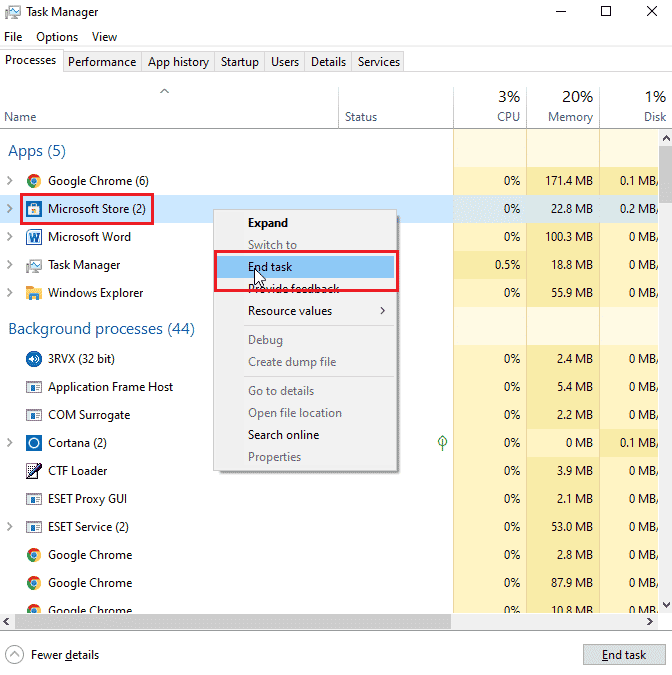
Task: Open the Options menu
Action: (x=57, y=37)
